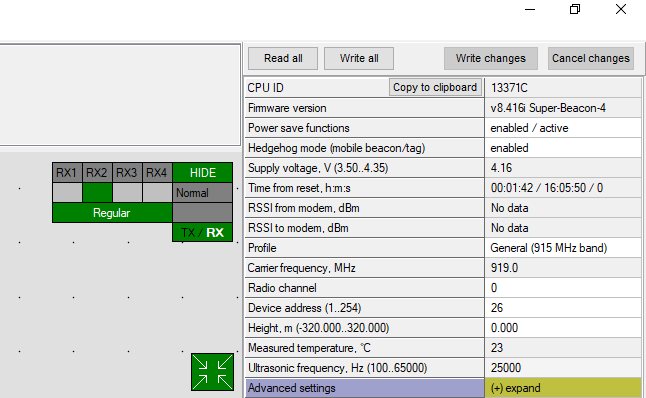Viewport: 646px width, 398px height.
Task: Edit Radio channel value 0
Action: click(563, 288)
